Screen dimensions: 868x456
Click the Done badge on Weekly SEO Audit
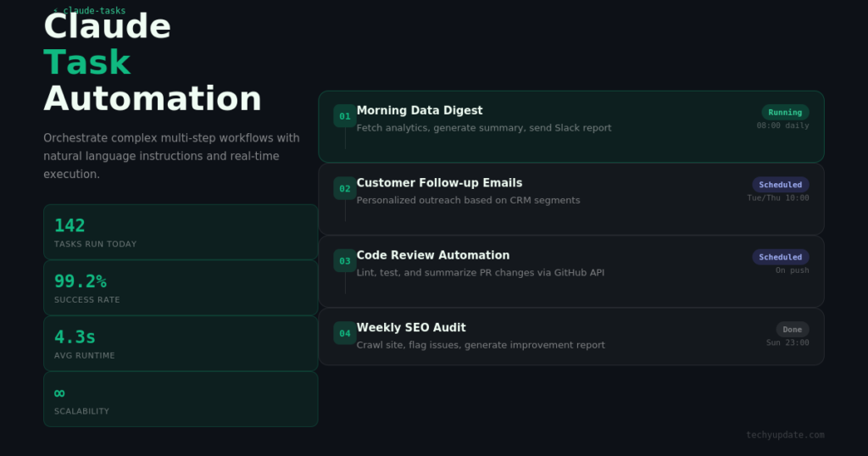coord(793,329)
